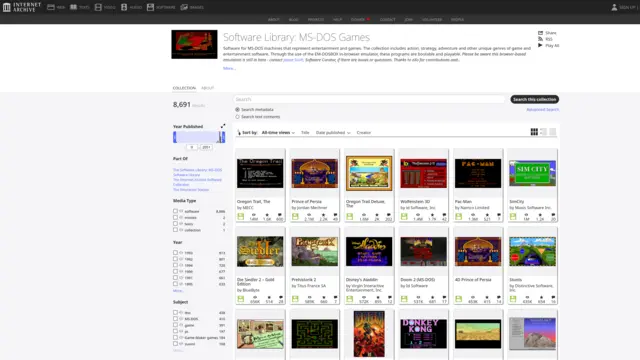Open the Disney's Aladdin game thumbnail
Screen dimensions: 640x360
[369, 252]
